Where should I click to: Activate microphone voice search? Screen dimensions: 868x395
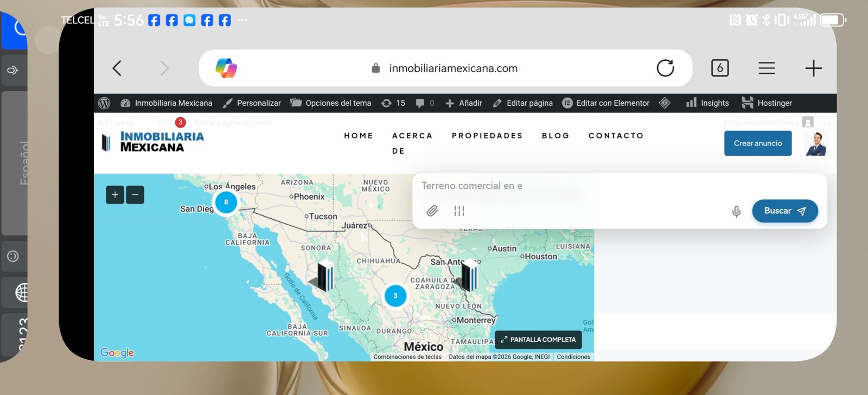[x=736, y=211]
